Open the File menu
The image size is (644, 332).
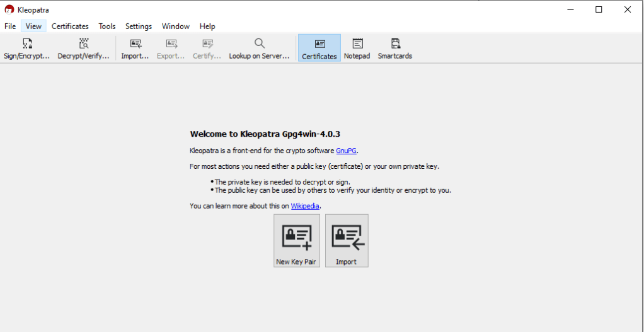click(10, 26)
